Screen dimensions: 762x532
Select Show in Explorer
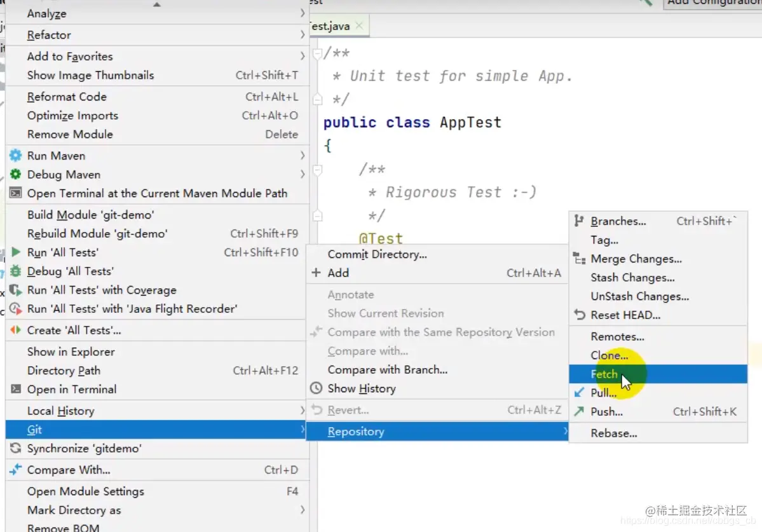(157, 351)
